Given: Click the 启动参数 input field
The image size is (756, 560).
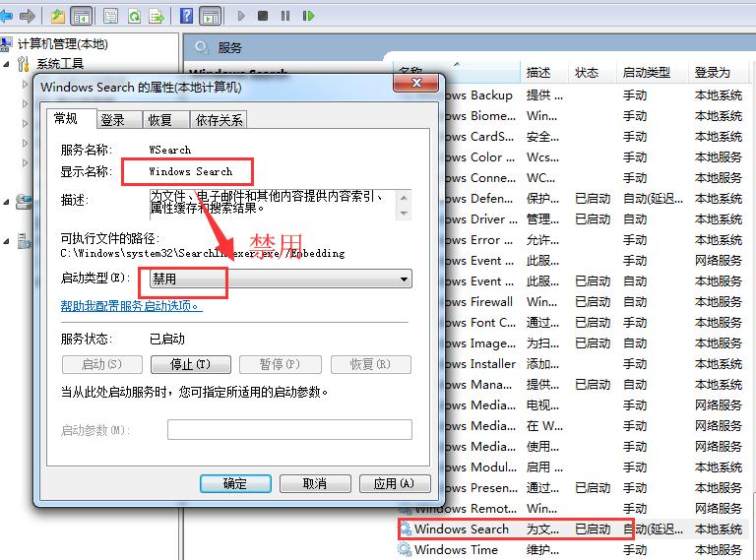Looking at the screenshot, I should 289,429.
